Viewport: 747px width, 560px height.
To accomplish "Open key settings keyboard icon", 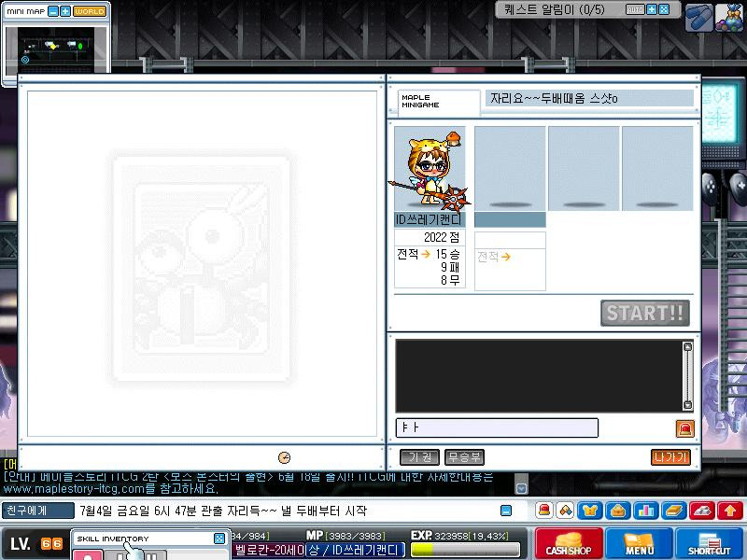I will pyautogui.click(x=702, y=511).
